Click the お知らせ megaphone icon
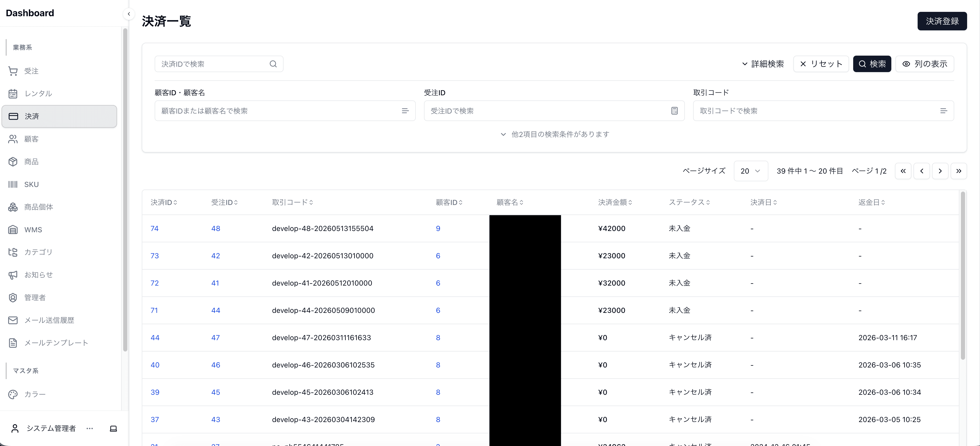 pos(13,275)
